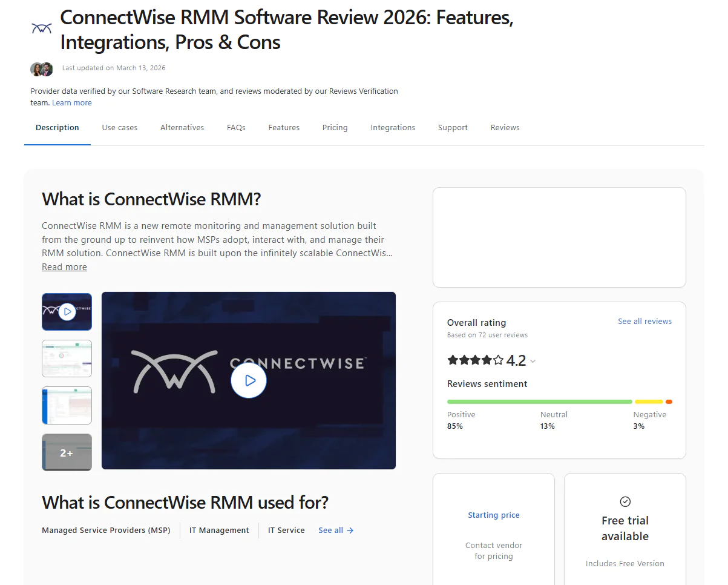
Task: Play the main ConnectWise video
Action: tap(249, 380)
